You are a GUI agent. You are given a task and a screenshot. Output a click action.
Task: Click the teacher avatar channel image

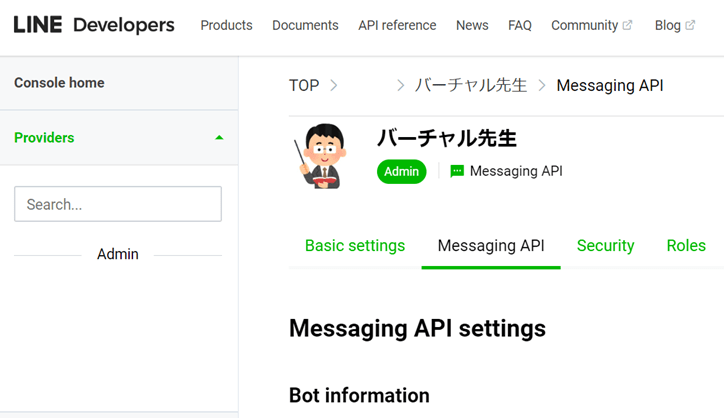point(321,156)
